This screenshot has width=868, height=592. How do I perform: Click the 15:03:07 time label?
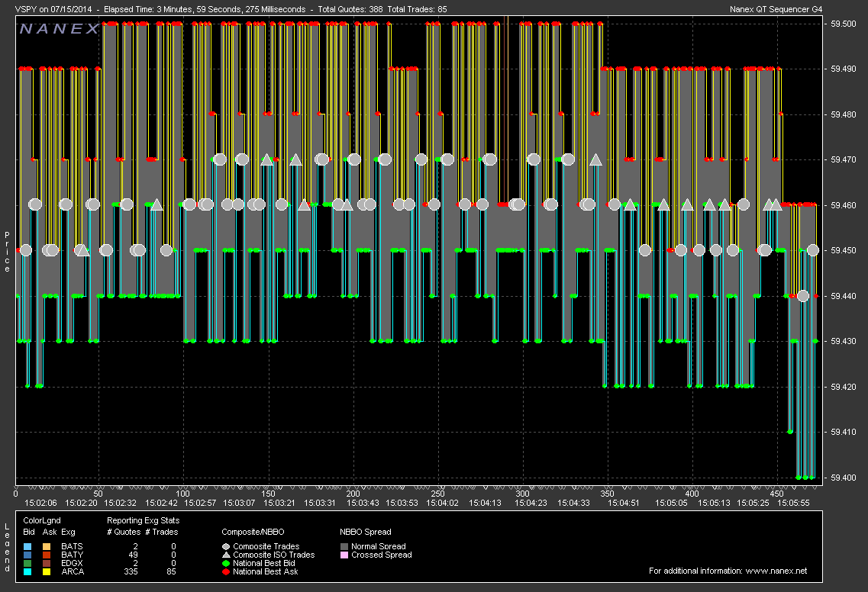click(x=239, y=503)
